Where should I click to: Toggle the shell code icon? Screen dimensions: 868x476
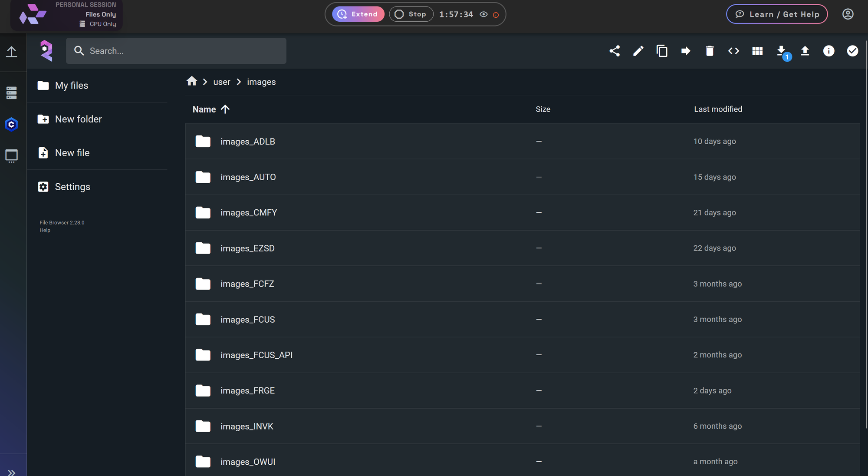tap(733, 51)
